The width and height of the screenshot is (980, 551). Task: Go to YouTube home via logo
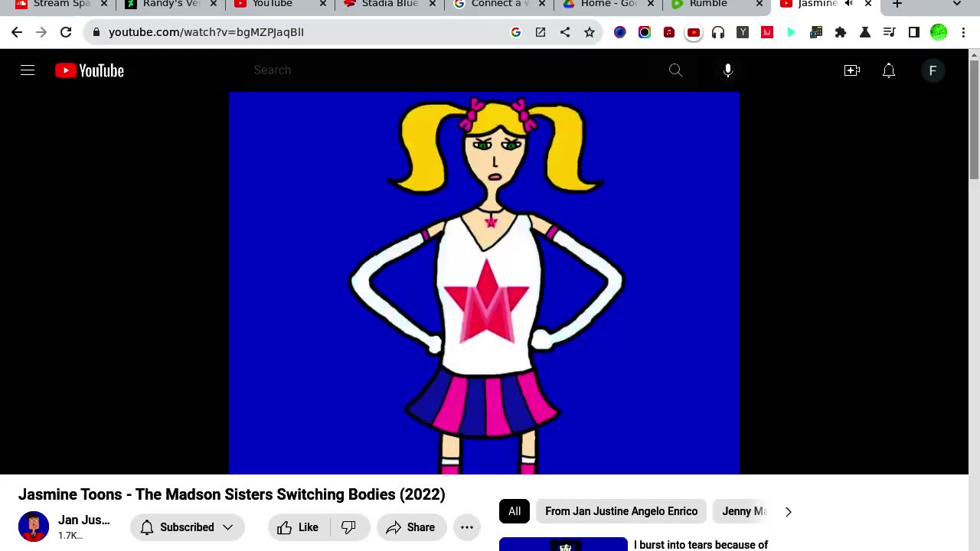point(90,70)
